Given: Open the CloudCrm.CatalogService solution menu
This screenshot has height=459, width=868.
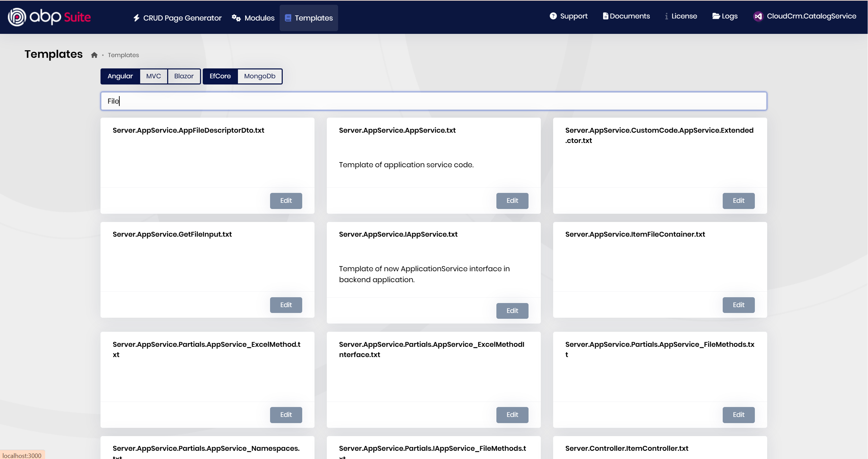Looking at the screenshot, I should [x=811, y=16].
